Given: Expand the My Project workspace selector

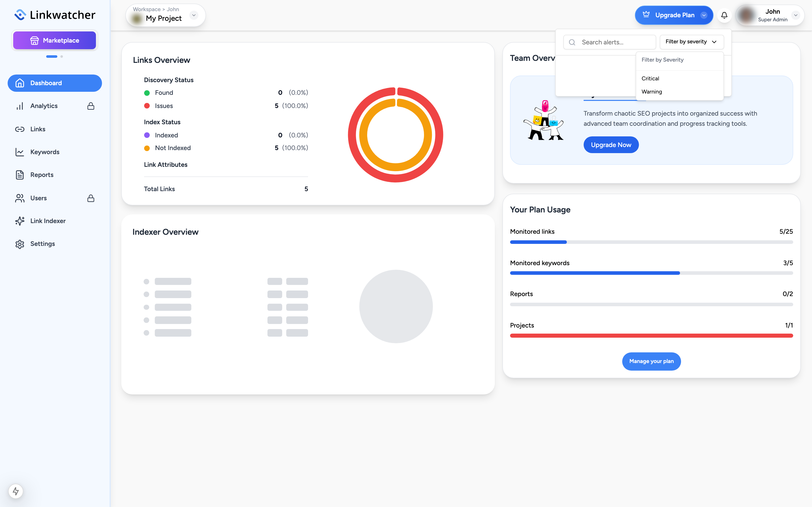Looking at the screenshot, I should 194,15.
